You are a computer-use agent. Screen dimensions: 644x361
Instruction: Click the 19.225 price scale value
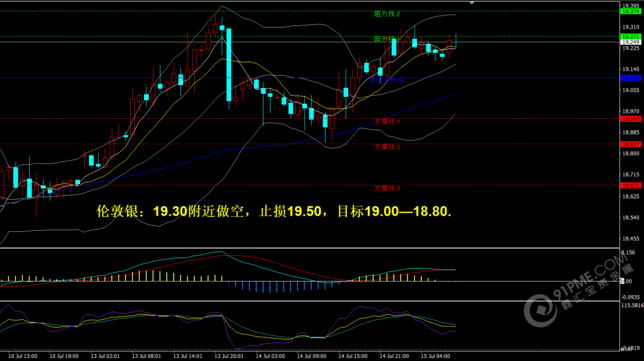point(631,48)
